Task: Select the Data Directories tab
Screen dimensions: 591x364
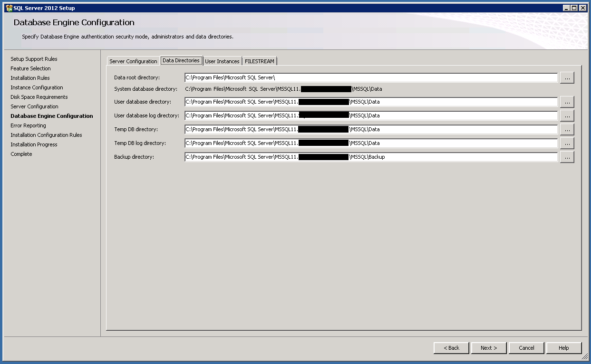Action: tap(181, 60)
